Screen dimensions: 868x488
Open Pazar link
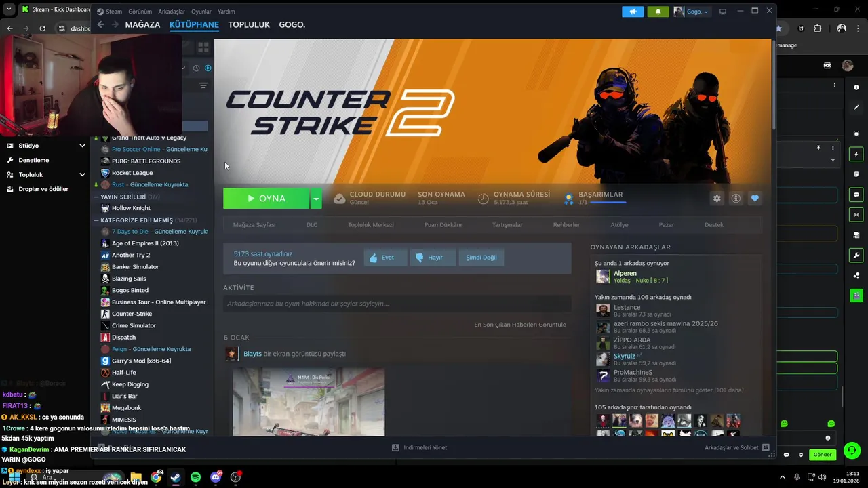667,225
